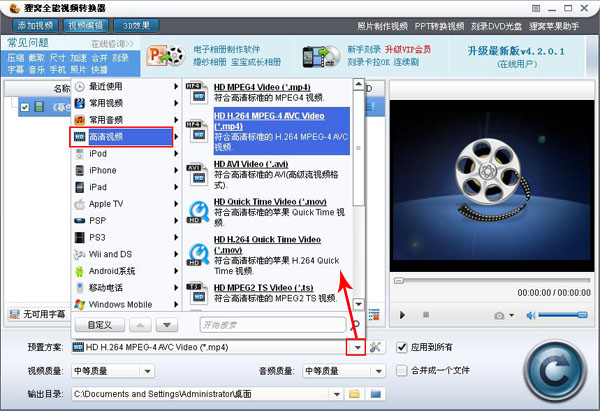
Task: Toggle the video file row checkbox
Action: click(25, 107)
